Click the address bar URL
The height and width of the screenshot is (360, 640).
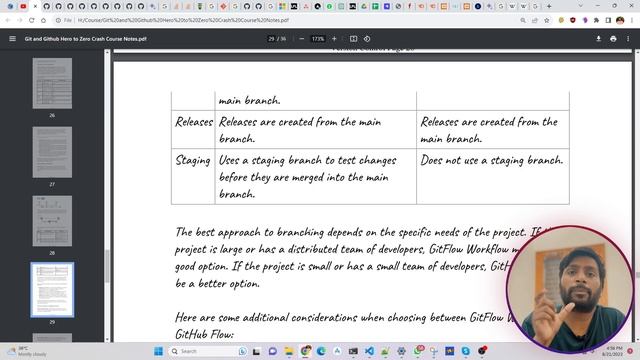(x=183, y=20)
